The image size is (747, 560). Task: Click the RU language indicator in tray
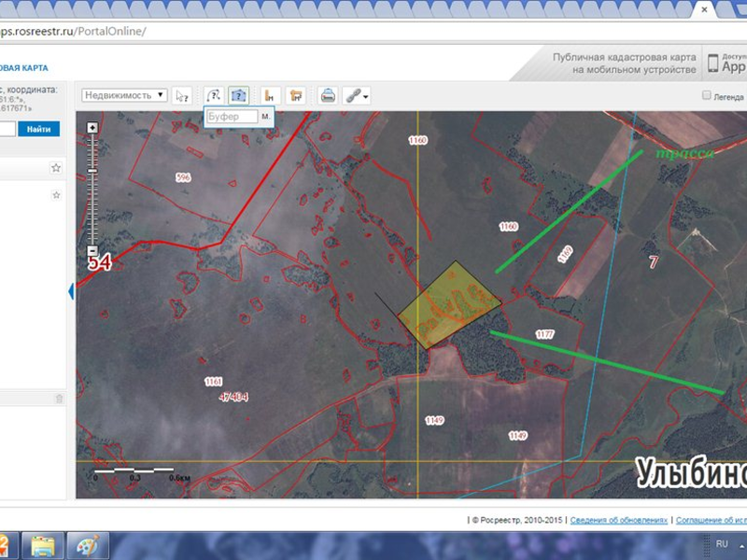[x=722, y=543]
